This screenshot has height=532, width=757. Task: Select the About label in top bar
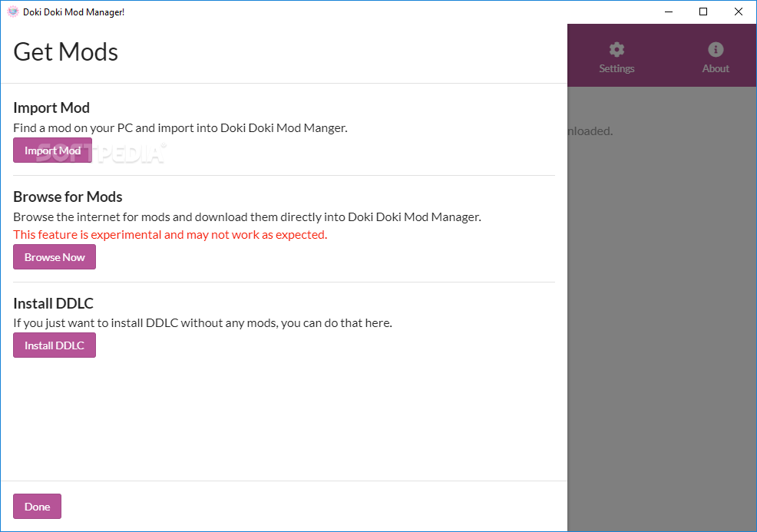click(716, 68)
